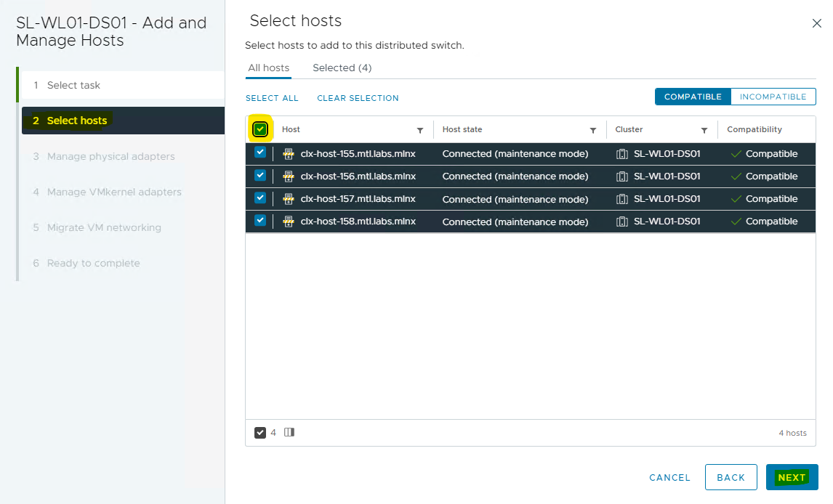Viewport: 833px width, 504px height.
Task: Select host name clx-host-157.mtl.labs.mlnx
Action: [358, 199]
